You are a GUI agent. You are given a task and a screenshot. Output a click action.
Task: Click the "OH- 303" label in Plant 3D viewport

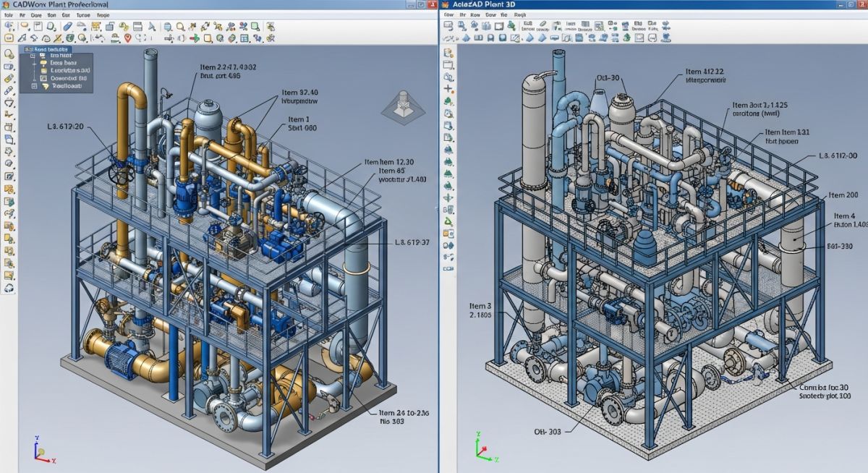point(547,432)
